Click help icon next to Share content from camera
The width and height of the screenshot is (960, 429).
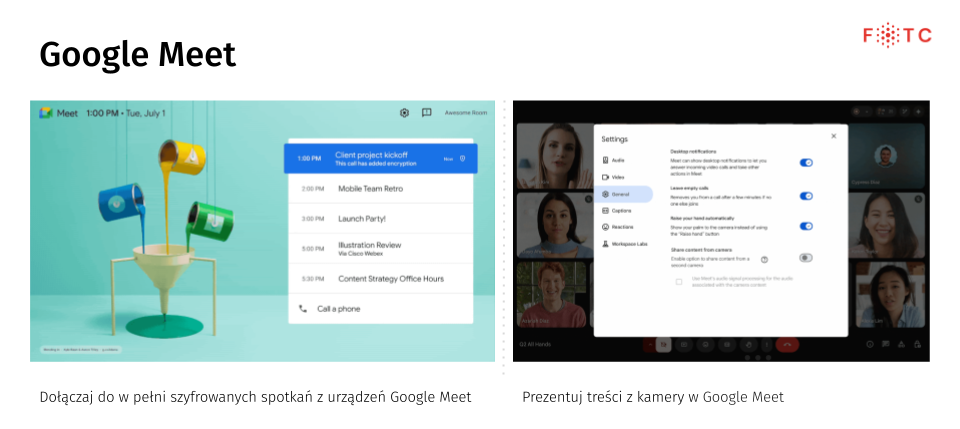pyautogui.click(x=764, y=259)
